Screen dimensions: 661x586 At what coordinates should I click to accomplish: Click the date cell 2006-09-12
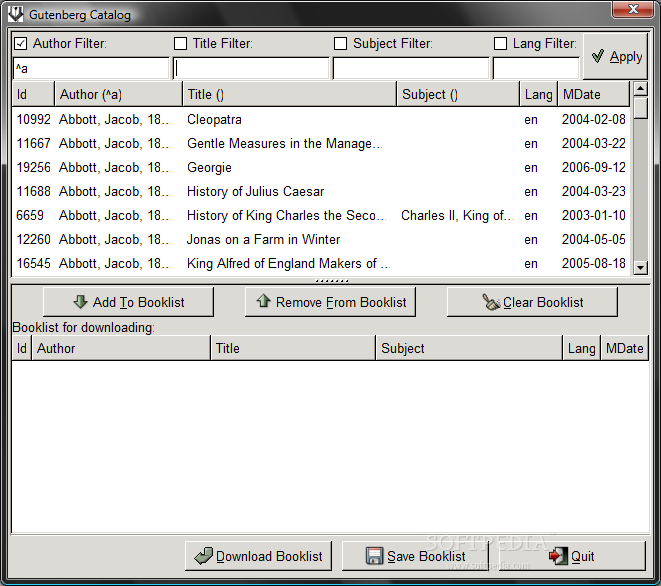click(x=594, y=167)
